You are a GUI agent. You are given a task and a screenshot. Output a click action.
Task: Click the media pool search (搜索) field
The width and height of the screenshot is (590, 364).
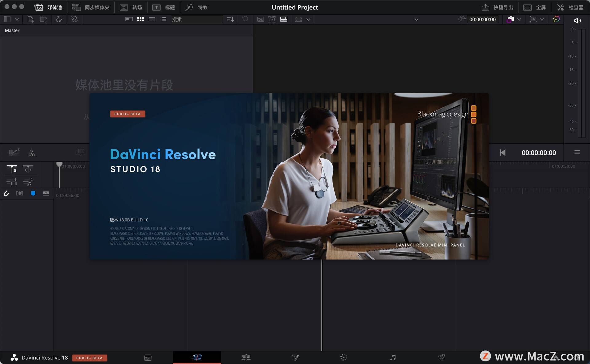197,19
